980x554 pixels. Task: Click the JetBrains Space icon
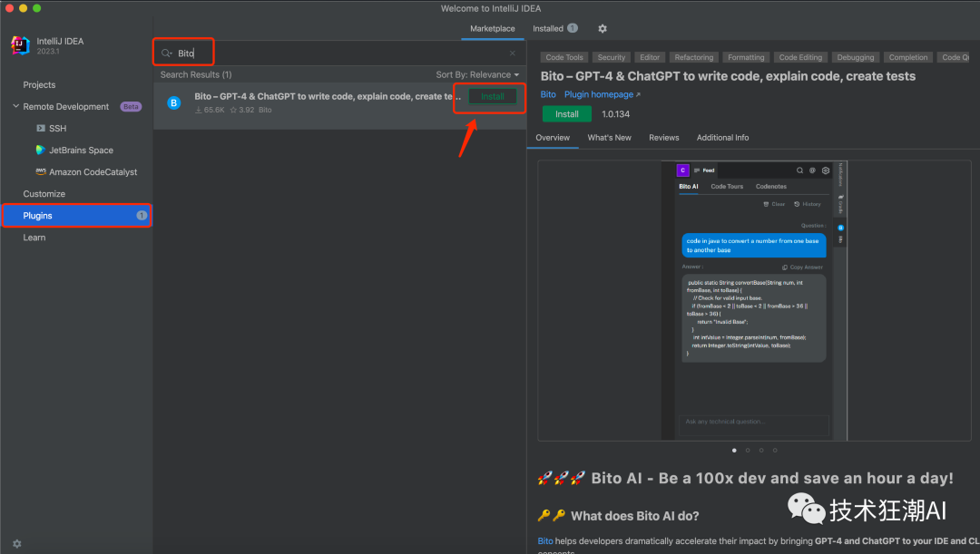40,151
